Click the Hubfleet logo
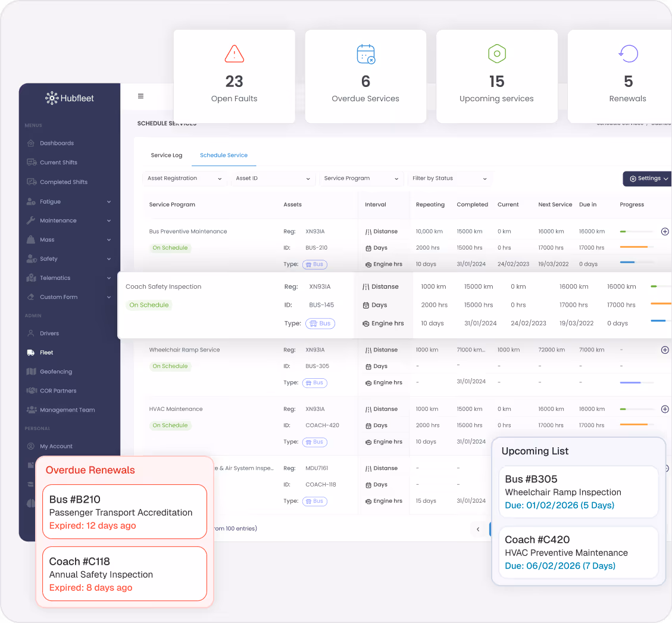The image size is (672, 623). [x=70, y=98]
